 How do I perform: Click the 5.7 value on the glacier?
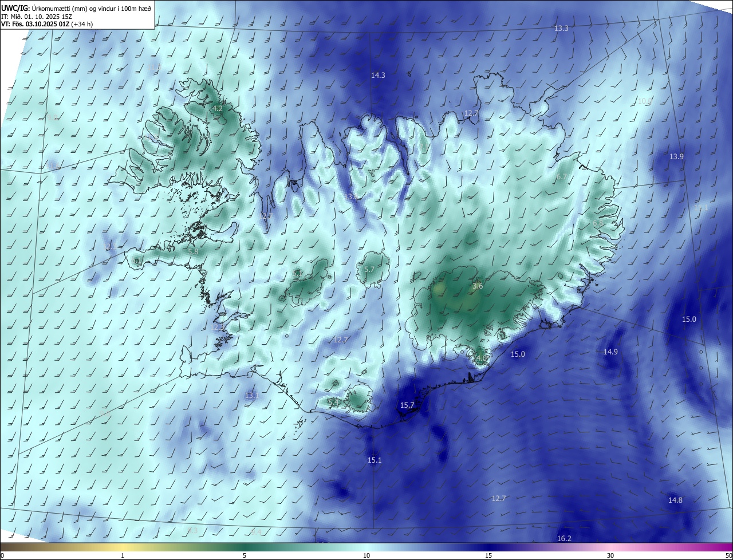point(369,269)
